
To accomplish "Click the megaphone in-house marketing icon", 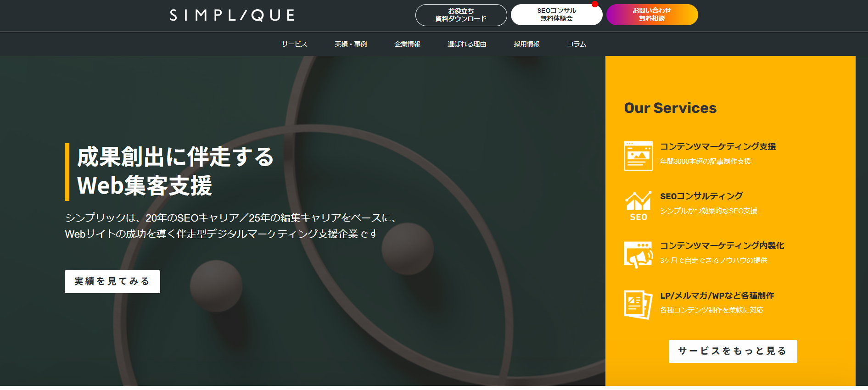I will (x=638, y=255).
